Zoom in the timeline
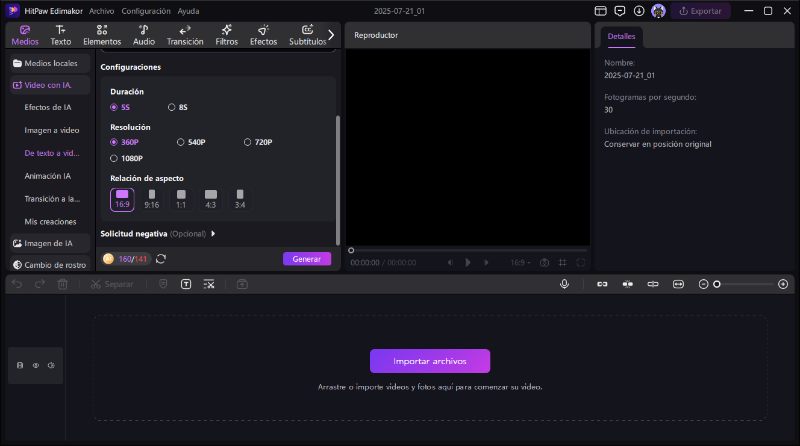The height and width of the screenshot is (446, 800). (x=783, y=284)
